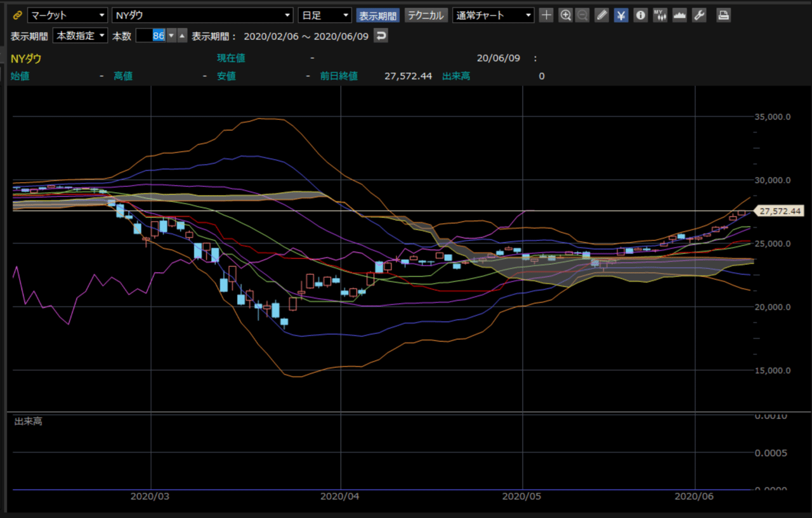Screen dimensions: 812x518
Task: Click the 2020/06 date label on the axis
Action: pyautogui.click(x=695, y=497)
